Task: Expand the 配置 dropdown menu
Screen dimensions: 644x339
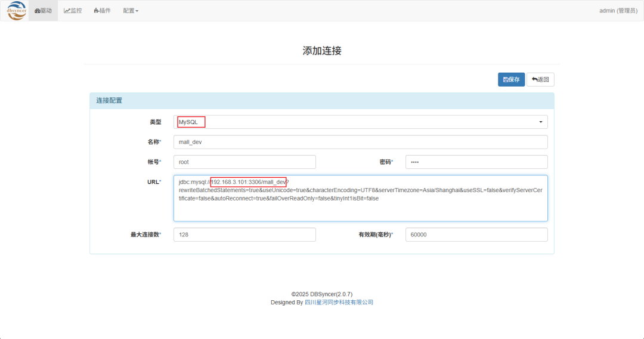Action: [131, 11]
